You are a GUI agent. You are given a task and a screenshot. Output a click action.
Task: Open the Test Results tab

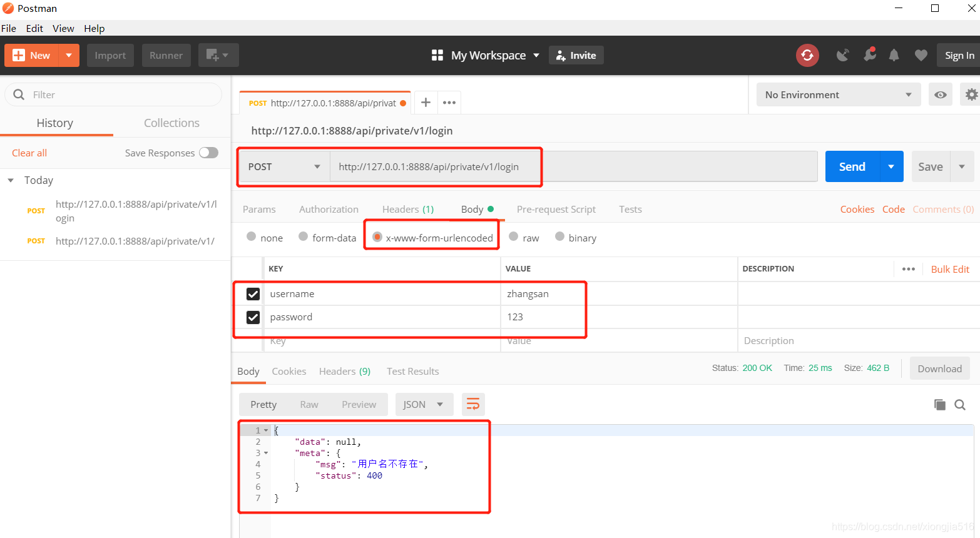pyautogui.click(x=412, y=371)
